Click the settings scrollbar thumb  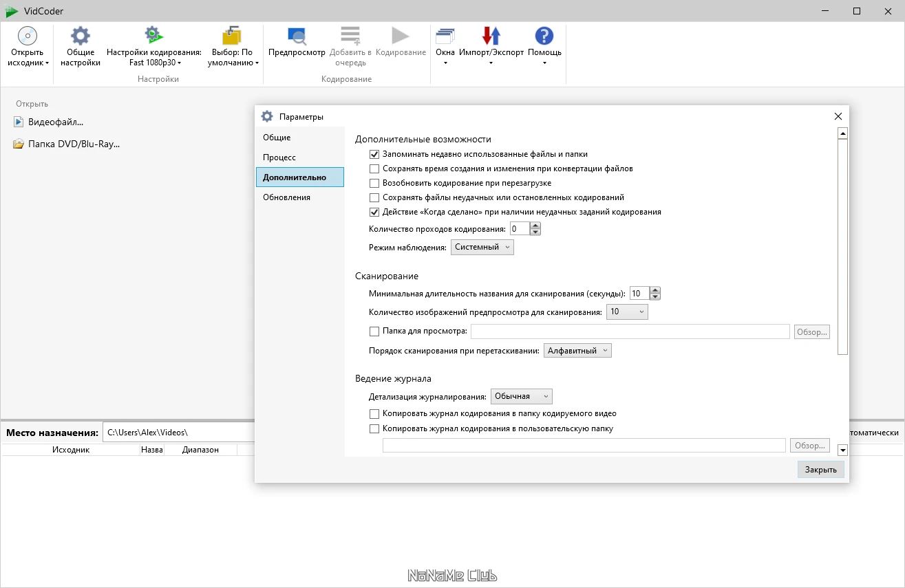[842, 247]
